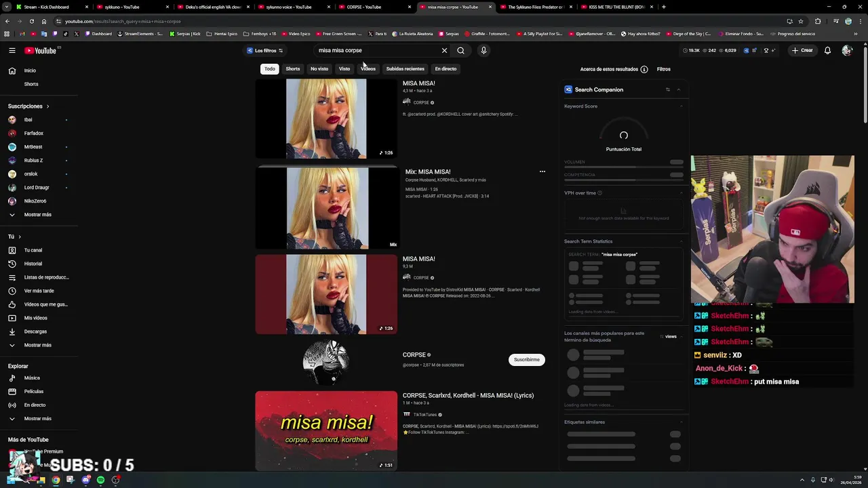The width and height of the screenshot is (868, 488).
Task: Switch to the 'Stream - Kick Dashboard' browser tab
Action: 46,7
